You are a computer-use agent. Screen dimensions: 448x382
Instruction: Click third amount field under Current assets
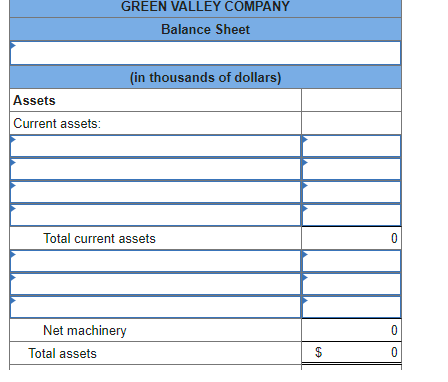(351, 192)
